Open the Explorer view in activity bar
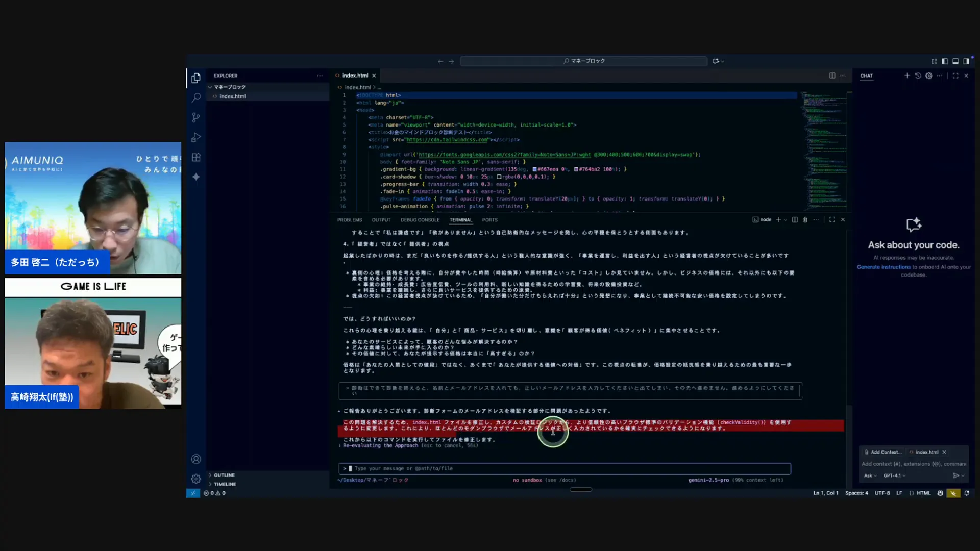Screen dimensions: 980x551 point(196,78)
